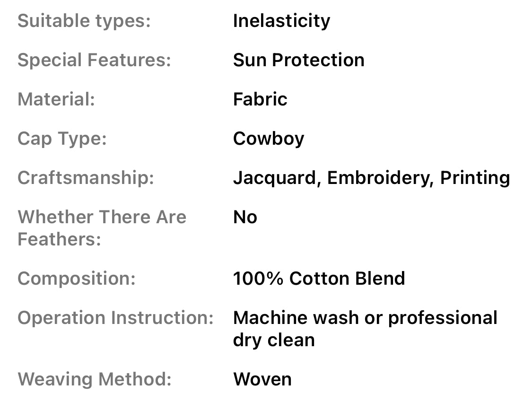
Task: Click the "Composition:" label
Action: [77, 278]
